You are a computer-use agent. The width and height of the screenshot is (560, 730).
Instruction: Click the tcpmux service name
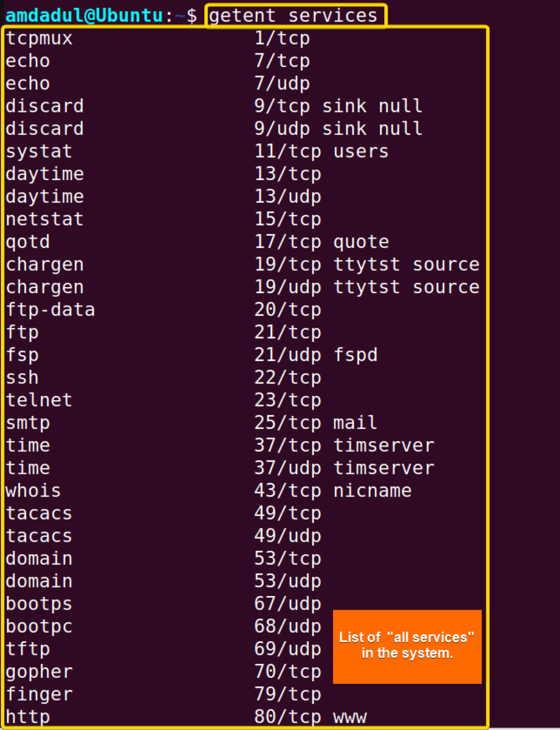tap(39, 38)
